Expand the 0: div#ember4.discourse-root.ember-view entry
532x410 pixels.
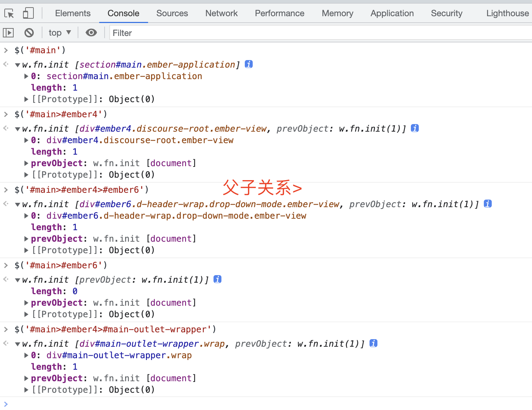pos(26,140)
